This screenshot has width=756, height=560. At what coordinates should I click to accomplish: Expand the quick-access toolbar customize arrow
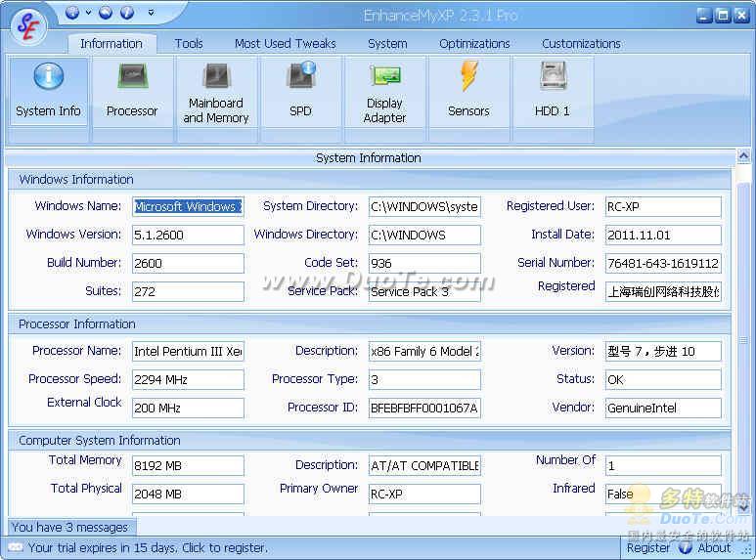(x=151, y=13)
